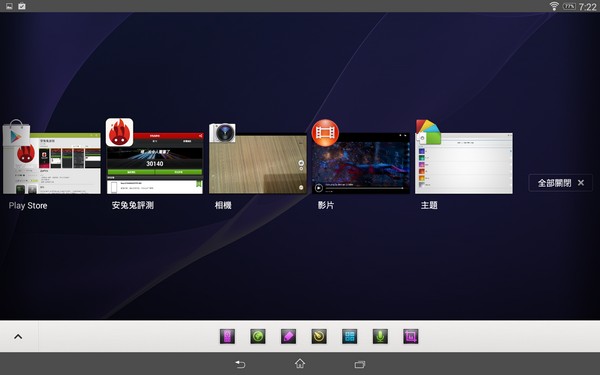Launch the green browser small app
The width and height of the screenshot is (600, 375).
click(258, 337)
